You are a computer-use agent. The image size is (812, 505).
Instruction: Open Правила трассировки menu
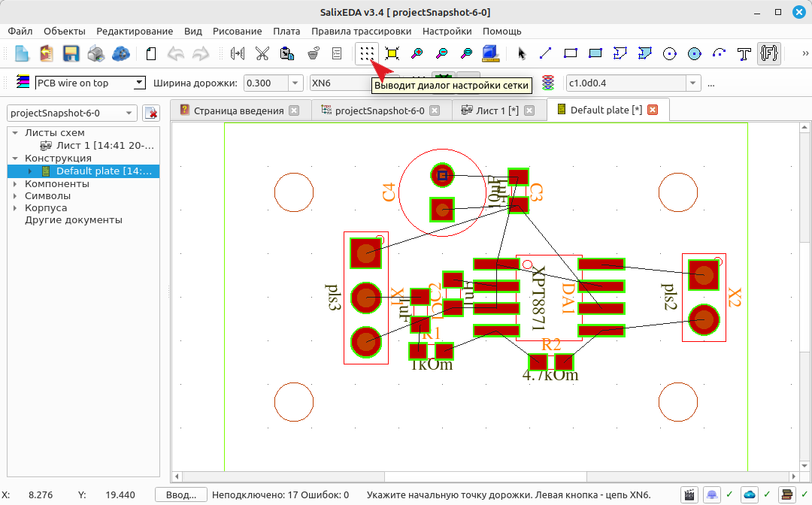coord(361,31)
